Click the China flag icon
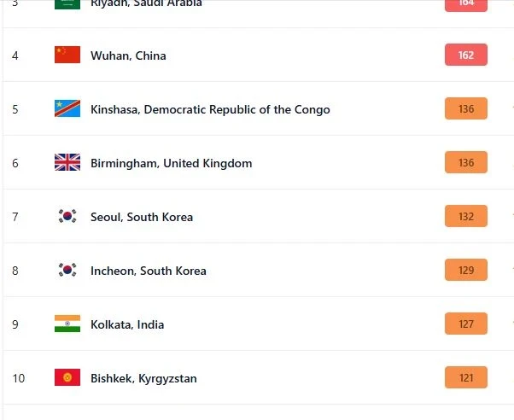The width and height of the screenshot is (514, 420). tap(67, 55)
